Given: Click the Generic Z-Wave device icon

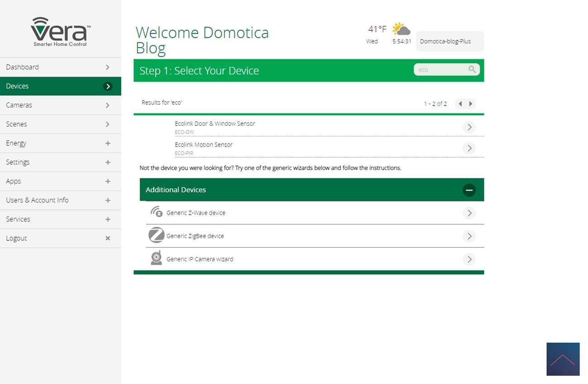Looking at the screenshot, I should tap(156, 212).
